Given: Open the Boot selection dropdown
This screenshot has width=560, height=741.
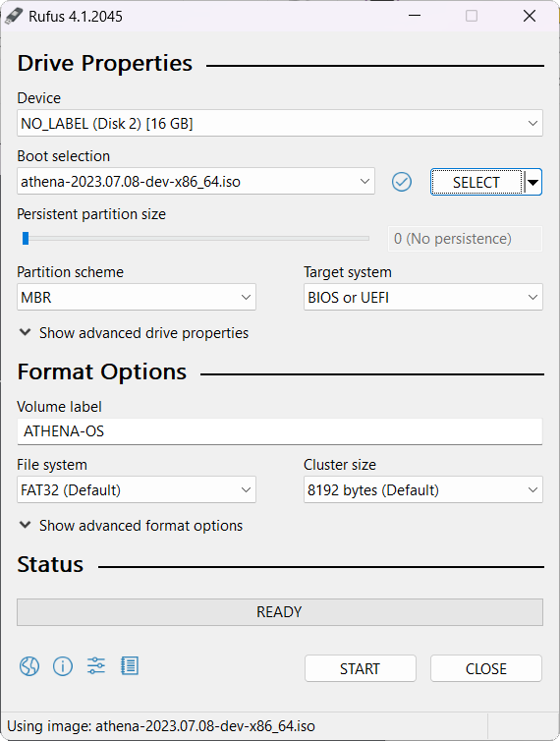Looking at the screenshot, I should point(196,181).
